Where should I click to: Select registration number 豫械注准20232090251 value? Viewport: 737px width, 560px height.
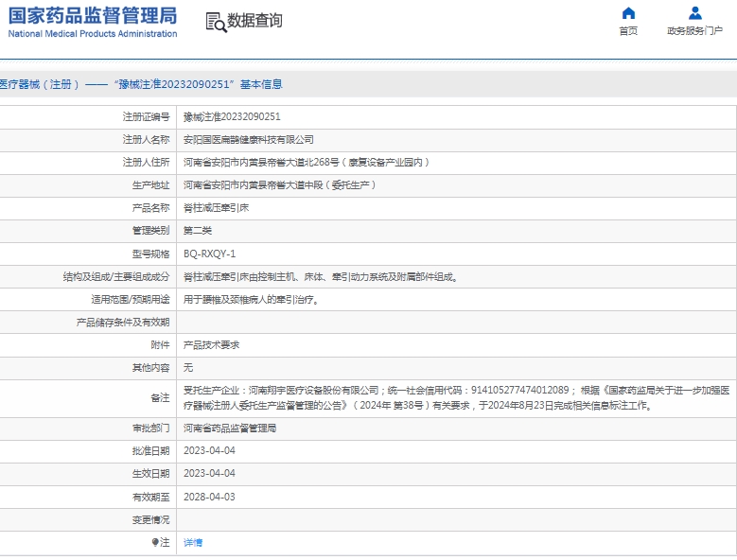coord(232,117)
